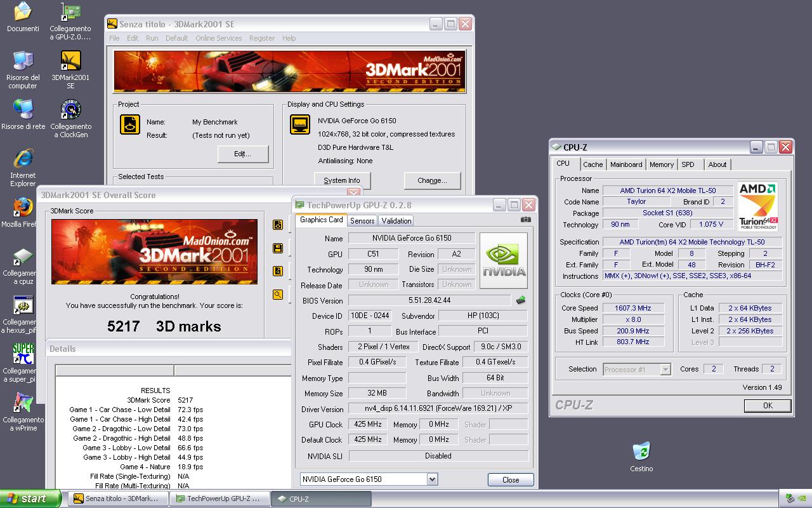
Task: Click the NVIDIA SLI Disabled field
Action: click(438, 455)
